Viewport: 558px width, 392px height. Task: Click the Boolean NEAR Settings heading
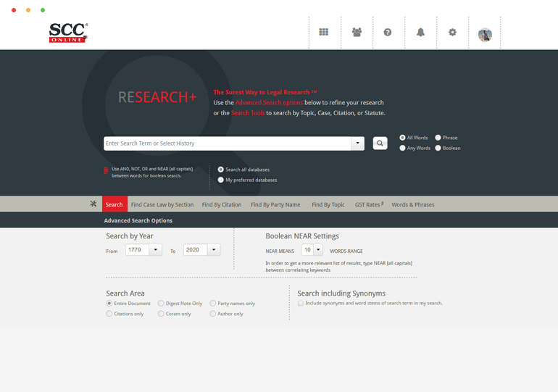pyautogui.click(x=302, y=235)
